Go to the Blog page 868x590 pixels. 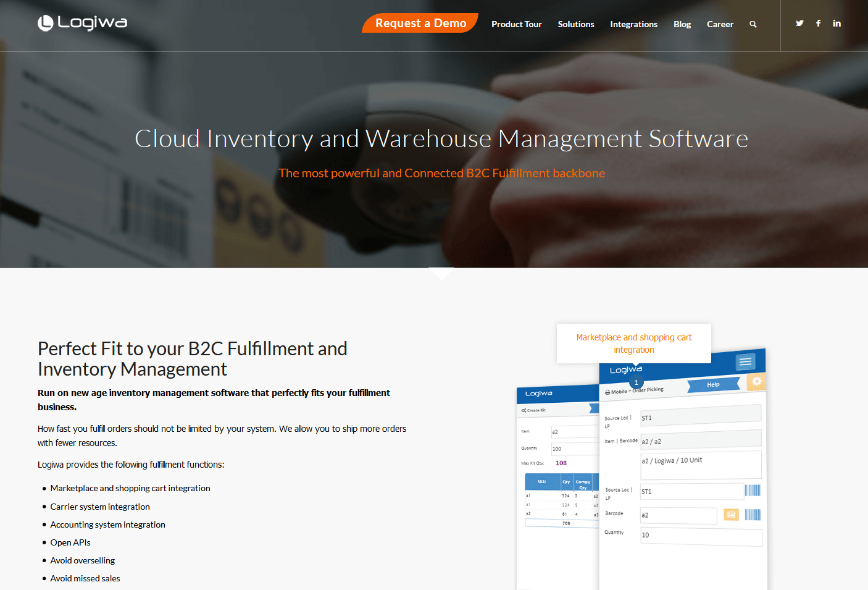[682, 24]
